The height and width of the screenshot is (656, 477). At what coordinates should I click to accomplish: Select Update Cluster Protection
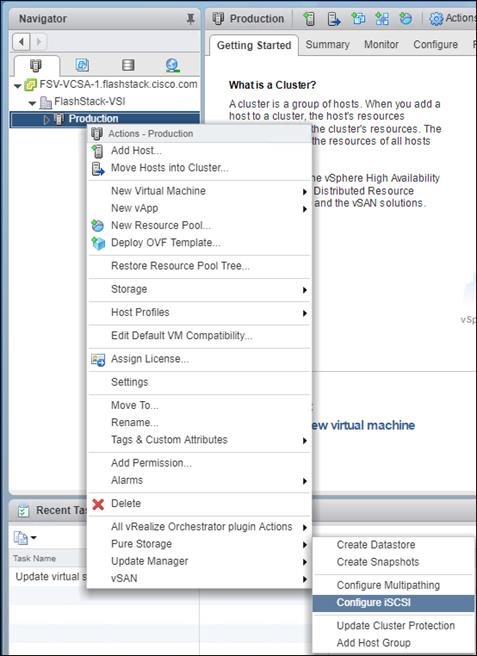point(393,626)
